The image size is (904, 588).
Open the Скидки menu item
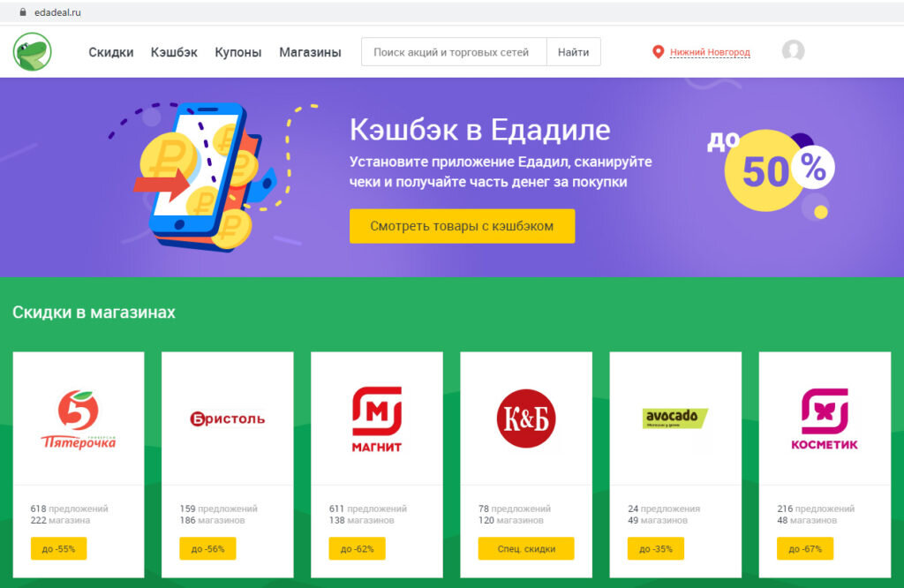[x=111, y=52]
